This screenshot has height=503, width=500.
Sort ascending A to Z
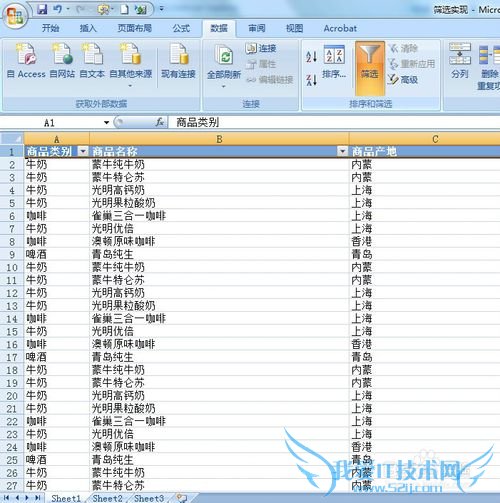[x=311, y=56]
